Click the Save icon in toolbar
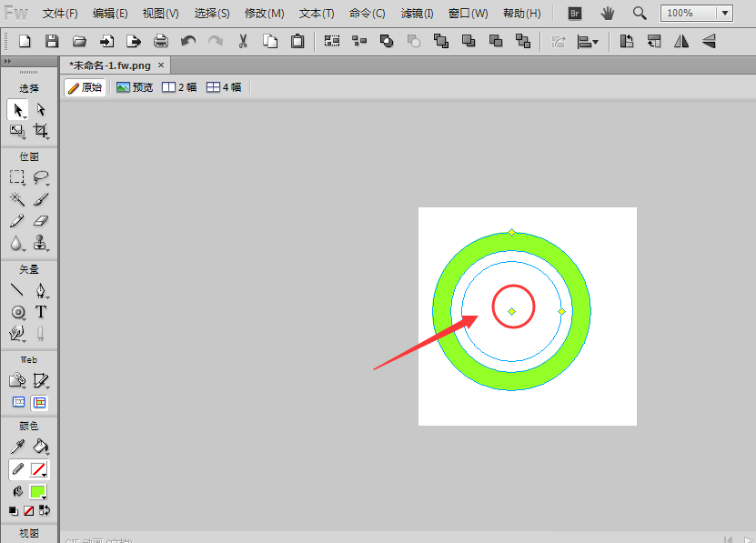This screenshot has width=756, height=543. click(52, 41)
